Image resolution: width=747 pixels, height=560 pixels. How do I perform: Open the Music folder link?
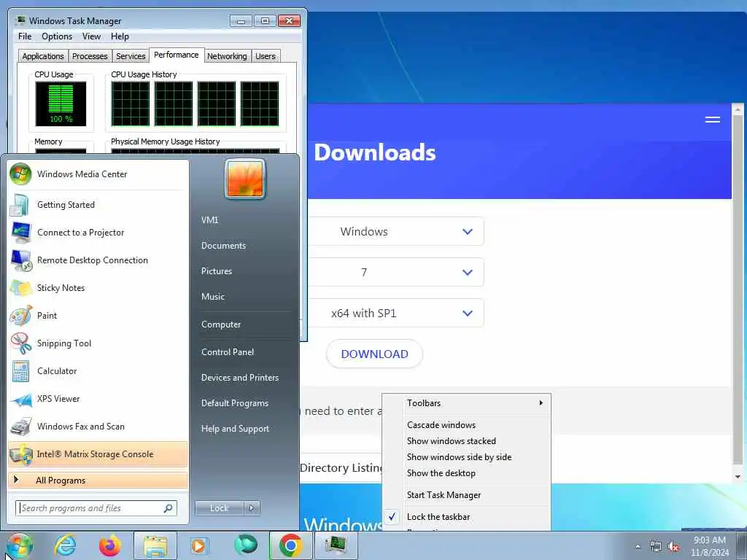pos(212,297)
